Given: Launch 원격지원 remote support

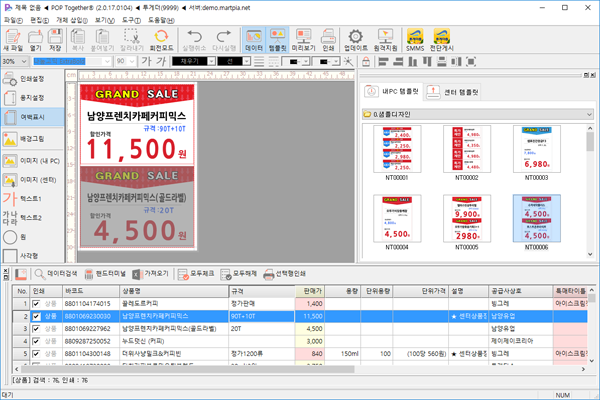Looking at the screenshot, I should (x=385, y=40).
